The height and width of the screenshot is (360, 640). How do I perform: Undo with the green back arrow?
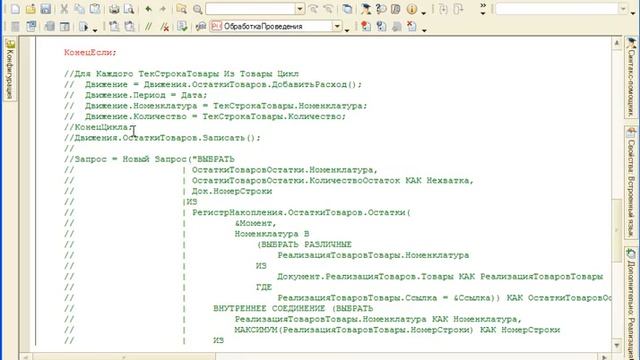pos(149,9)
